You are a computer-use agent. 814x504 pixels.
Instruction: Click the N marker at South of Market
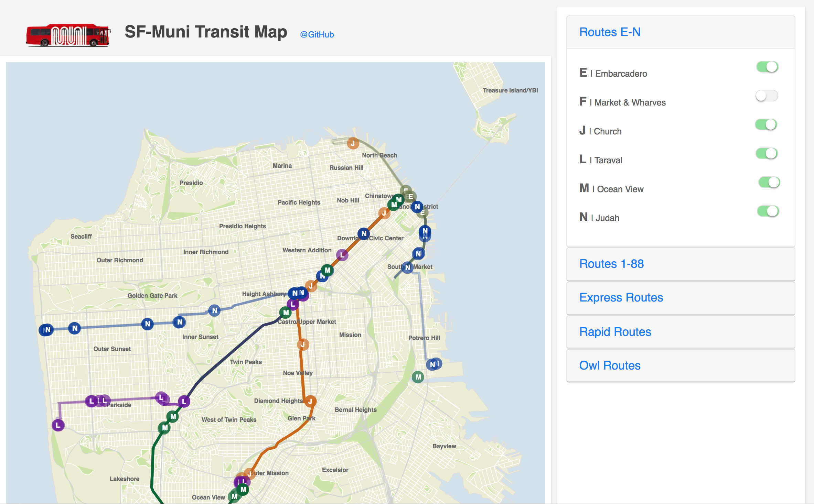point(408,267)
